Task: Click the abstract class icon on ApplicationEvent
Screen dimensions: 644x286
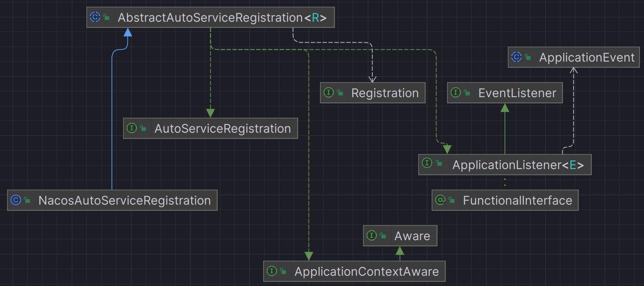Action: (x=517, y=57)
